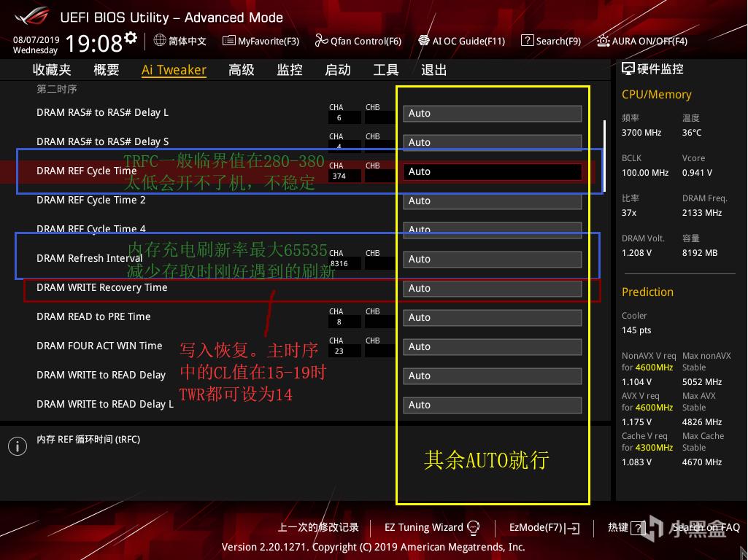This screenshot has width=748, height=560.
Task: Open the clock settings gear icon
Action: 131,37
